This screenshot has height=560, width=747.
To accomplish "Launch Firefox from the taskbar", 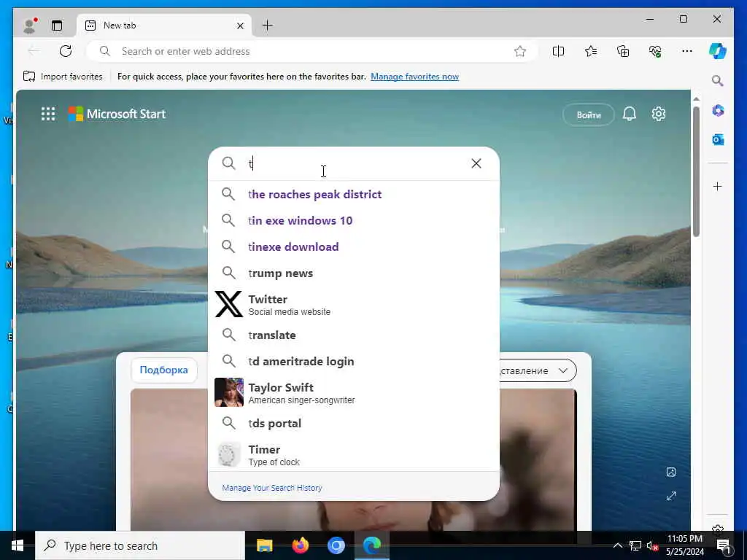I will (300, 545).
